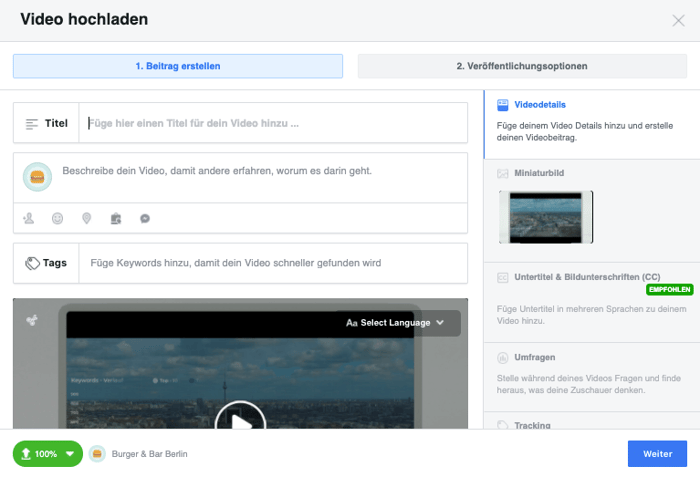The width and height of the screenshot is (700, 477).
Task: Click the Titel text lines icon
Action: [32, 124]
